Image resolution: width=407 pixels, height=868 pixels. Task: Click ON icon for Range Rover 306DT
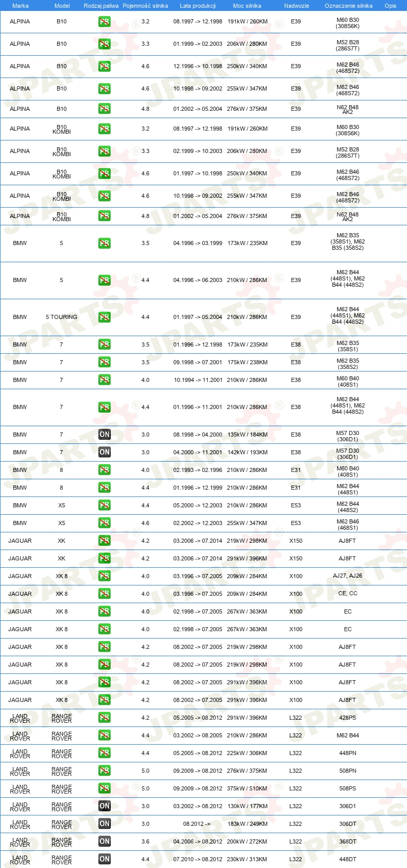tap(105, 824)
